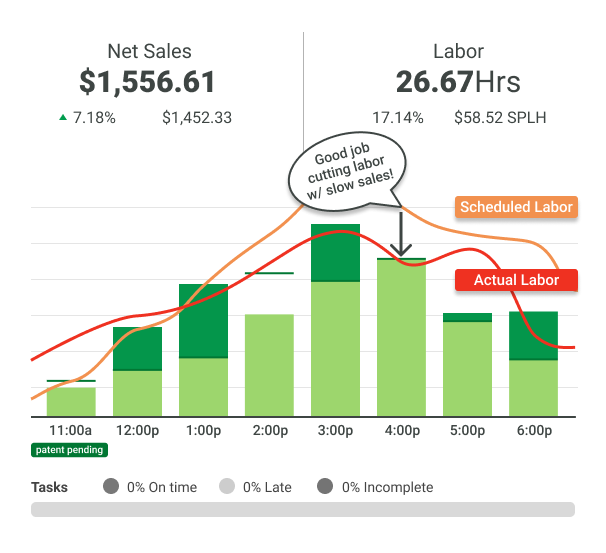This screenshot has width=606, height=553.
Task: Click the 26.67 Hrs labor total
Action: coord(458,82)
